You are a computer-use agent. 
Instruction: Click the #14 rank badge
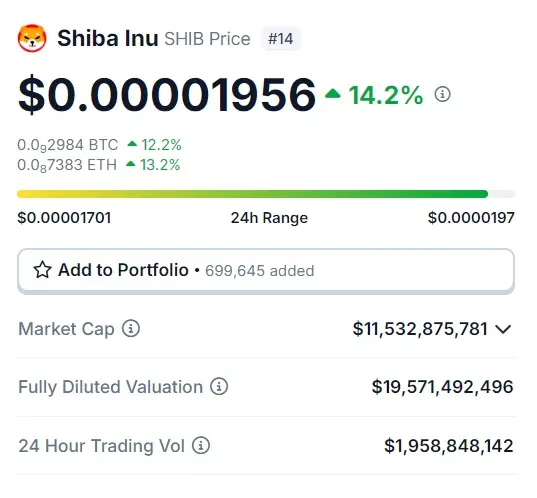tap(280, 38)
